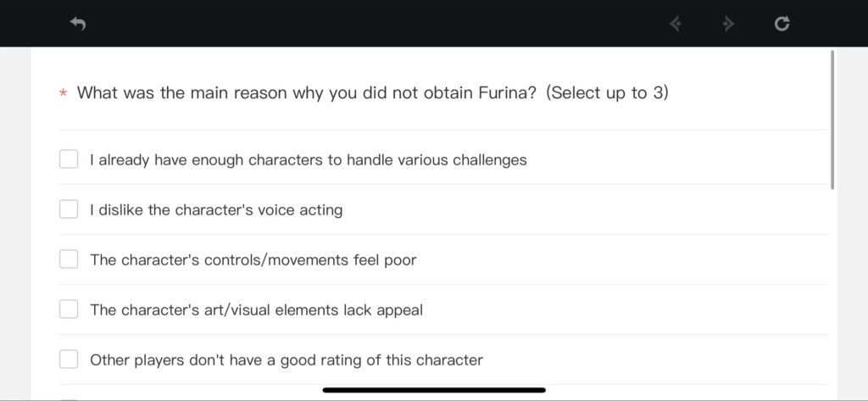Click the next page navigation arrow icon
868x401 pixels.
[728, 23]
